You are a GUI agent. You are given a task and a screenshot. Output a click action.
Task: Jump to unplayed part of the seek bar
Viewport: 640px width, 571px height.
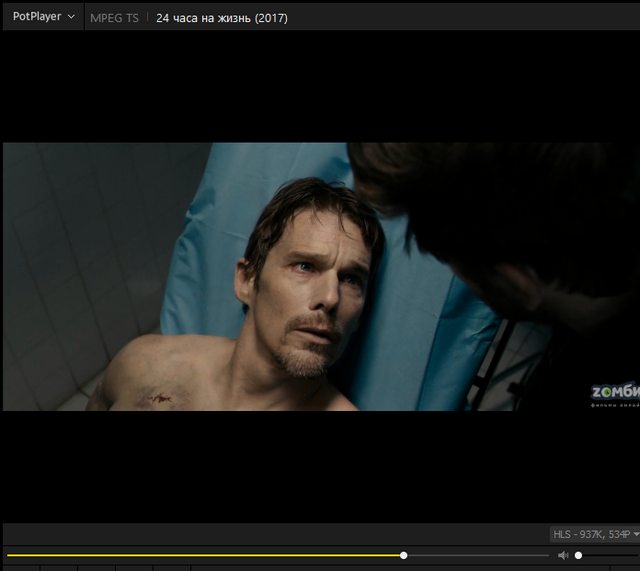(478, 555)
